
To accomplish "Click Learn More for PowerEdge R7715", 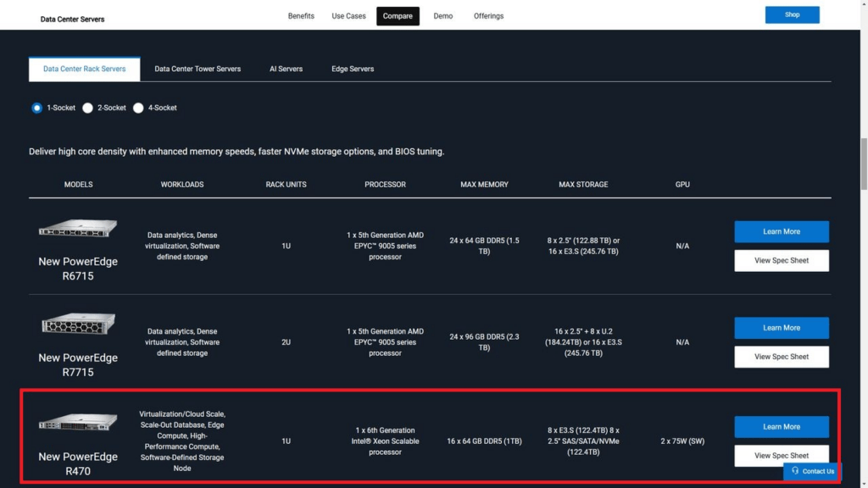I will [x=781, y=328].
